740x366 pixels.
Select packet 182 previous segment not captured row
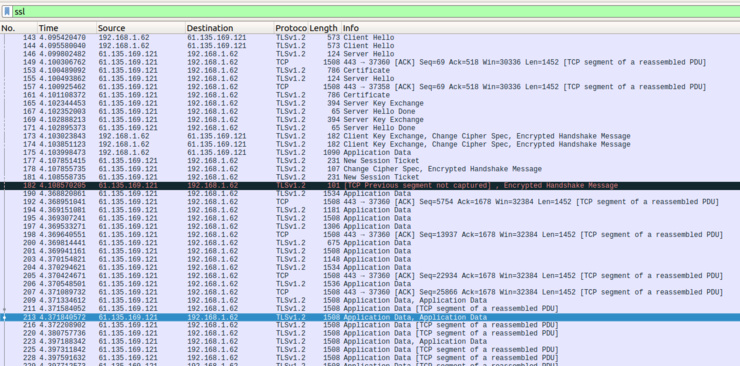point(370,186)
